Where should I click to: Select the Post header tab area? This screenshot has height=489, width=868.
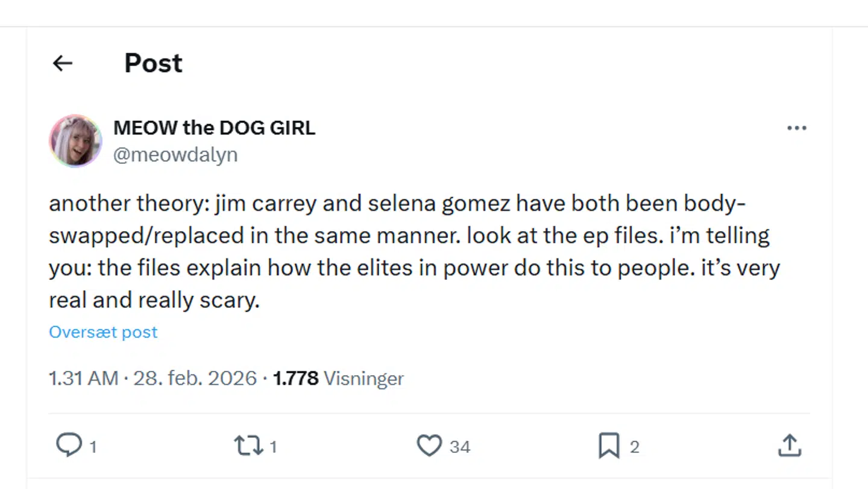(x=153, y=63)
